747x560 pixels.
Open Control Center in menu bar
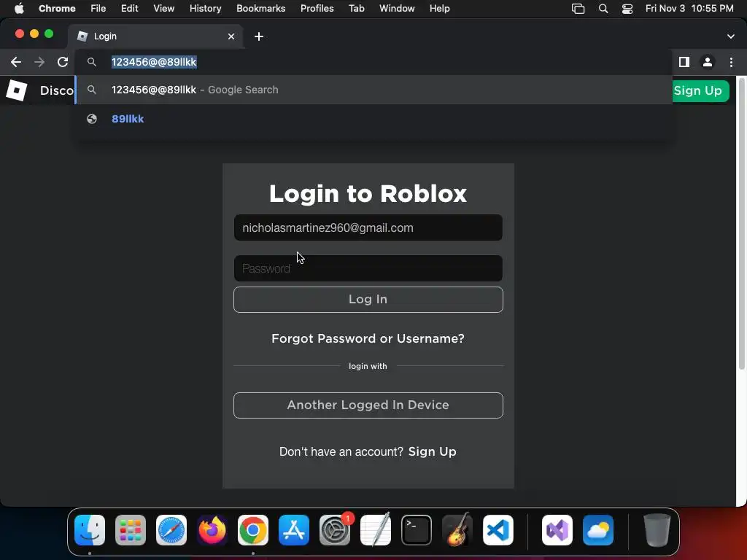[627, 9]
